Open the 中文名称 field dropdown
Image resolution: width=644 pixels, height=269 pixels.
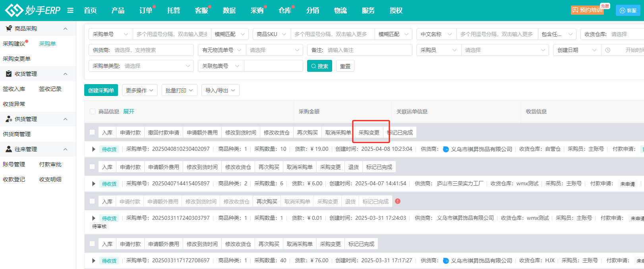[x=437, y=34]
